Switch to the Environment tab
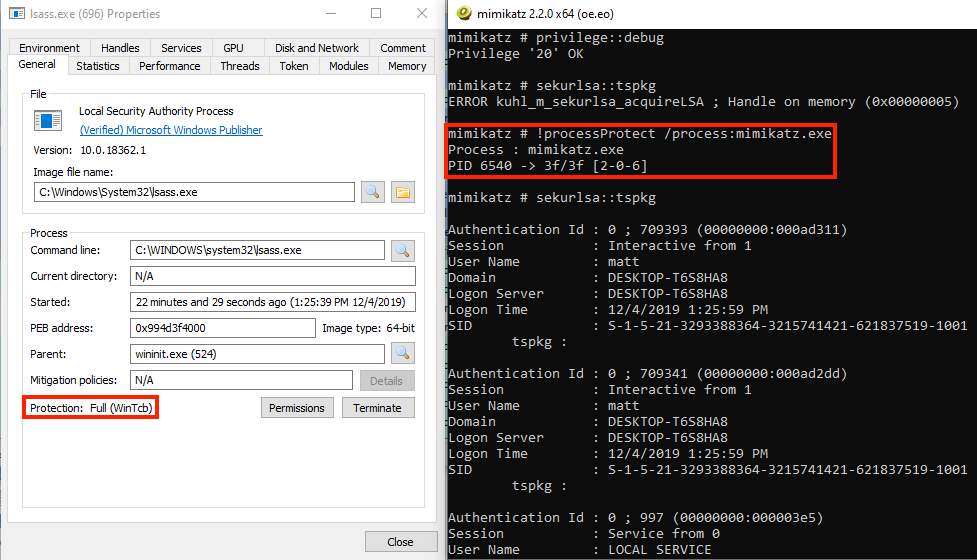 tap(49, 48)
